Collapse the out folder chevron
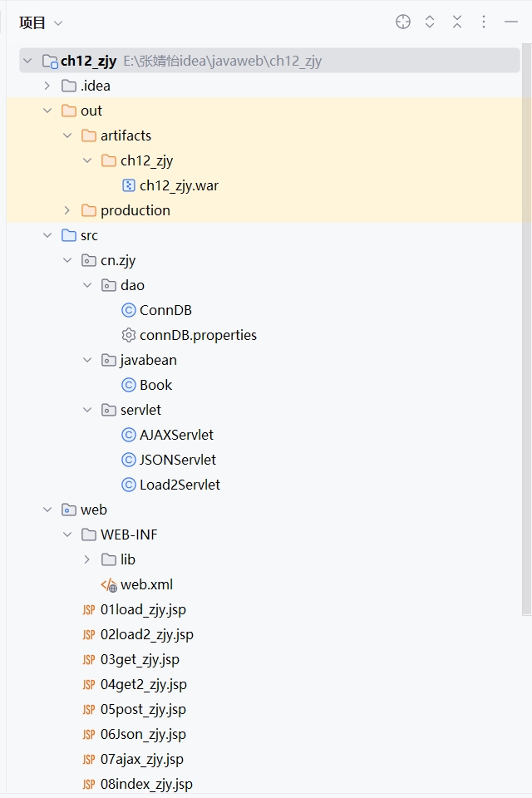This screenshot has height=798, width=532. (47, 111)
